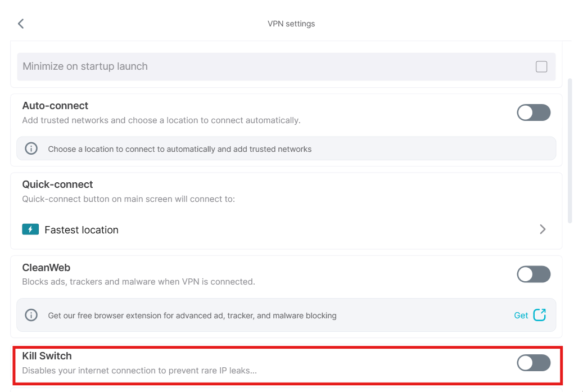Click the lightning bolt Fastest location icon

pyautogui.click(x=30, y=229)
